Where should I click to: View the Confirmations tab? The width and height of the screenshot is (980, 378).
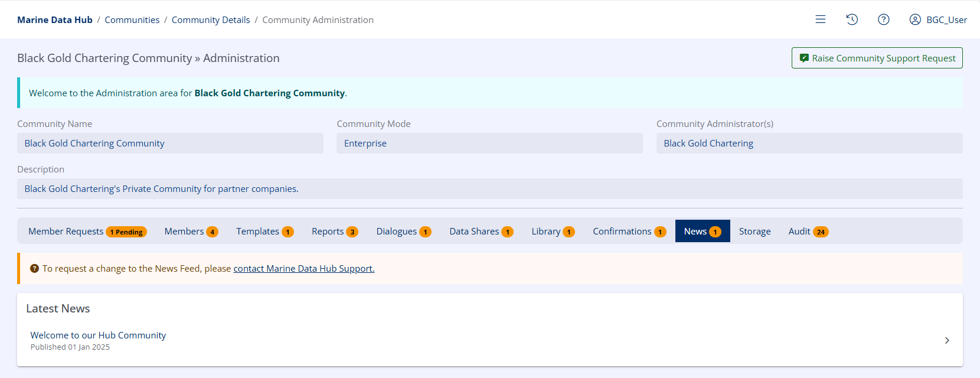[629, 232]
